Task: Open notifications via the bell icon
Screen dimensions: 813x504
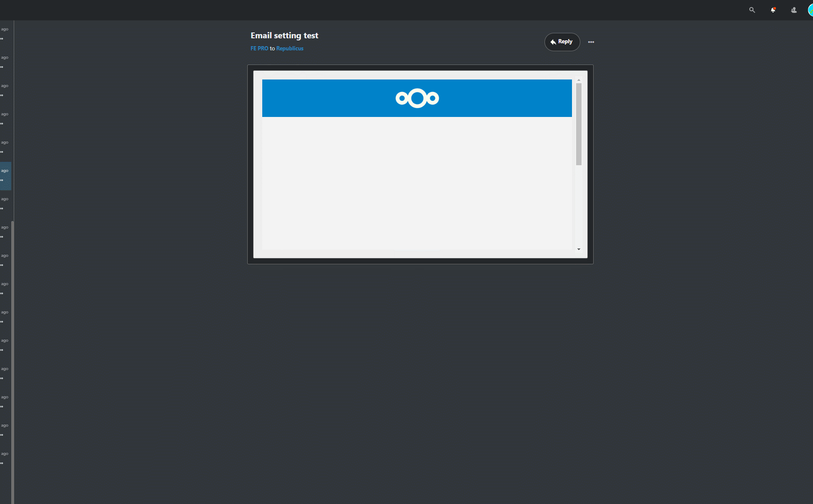Action: [773, 10]
